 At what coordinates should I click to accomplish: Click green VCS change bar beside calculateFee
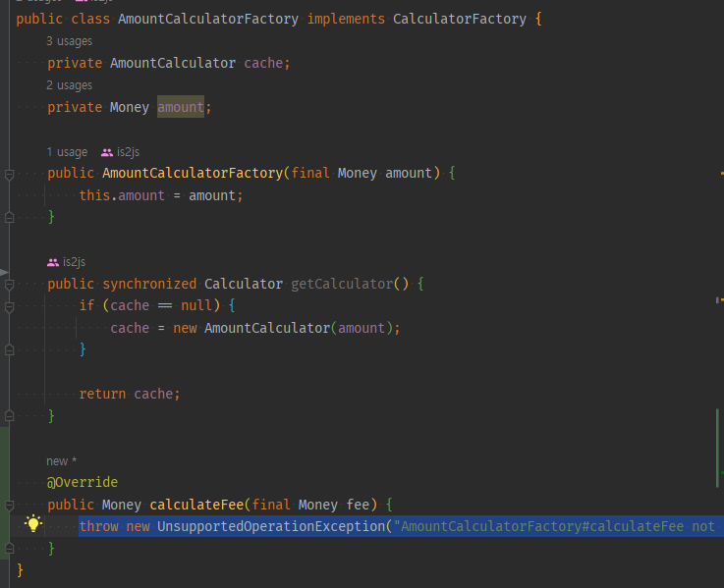(5, 494)
